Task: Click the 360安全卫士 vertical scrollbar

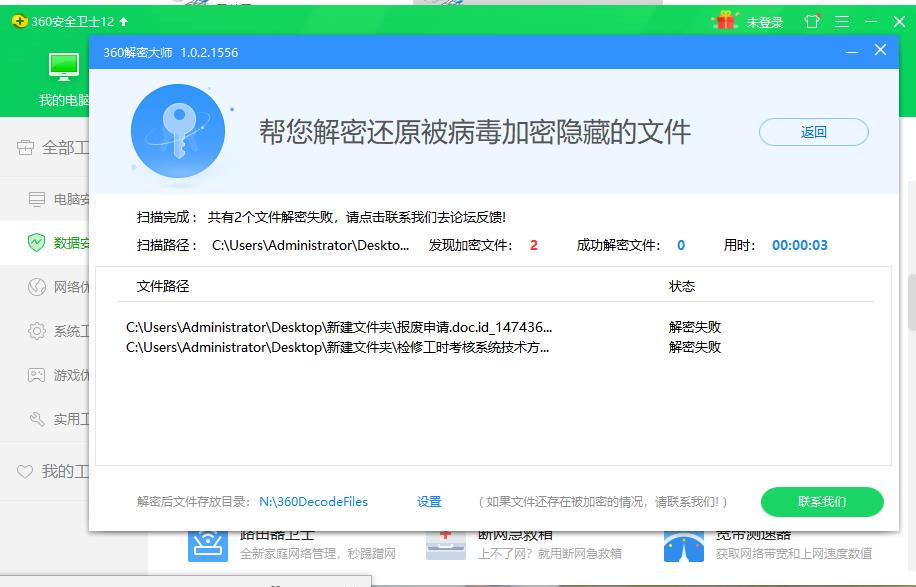Action: point(912,303)
